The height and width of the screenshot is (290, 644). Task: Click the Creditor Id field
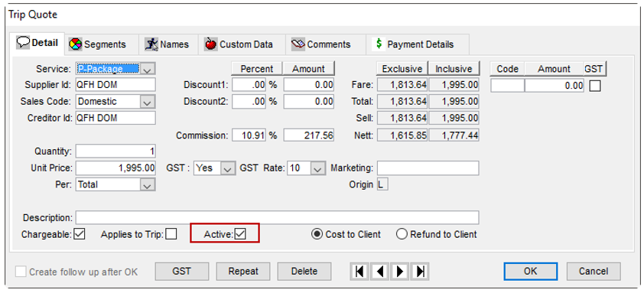(115, 118)
